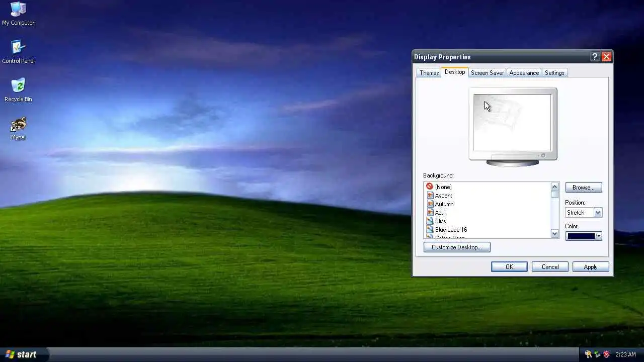Click Browse to find a wallpaper
644x362 pixels.
point(584,188)
